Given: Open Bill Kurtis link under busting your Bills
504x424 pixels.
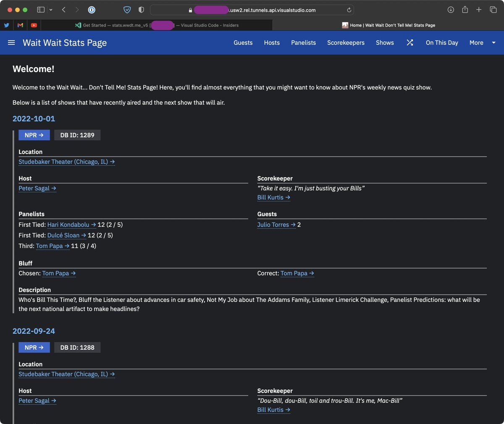Looking at the screenshot, I should pos(274,198).
